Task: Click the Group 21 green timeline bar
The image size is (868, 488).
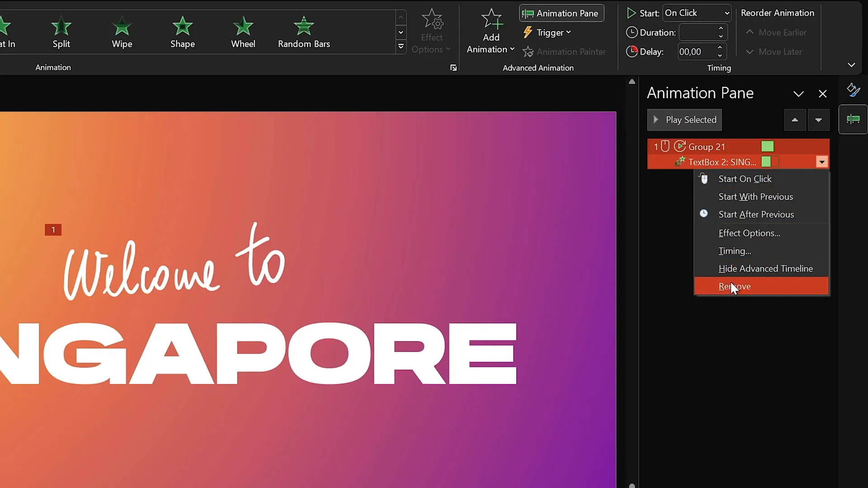Action: click(767, 146)
